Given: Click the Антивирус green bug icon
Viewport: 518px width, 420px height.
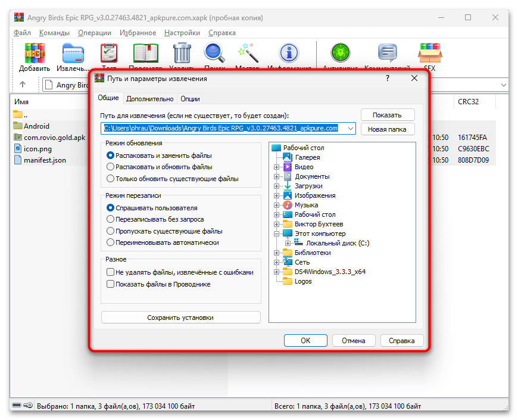Looking at the screenshot, I should tap(340, 53).
